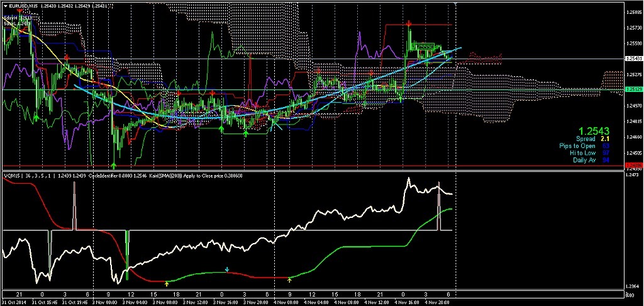The image size is (644, 306).
Task: Click the Daily Av label
Action: click(584, 160)
